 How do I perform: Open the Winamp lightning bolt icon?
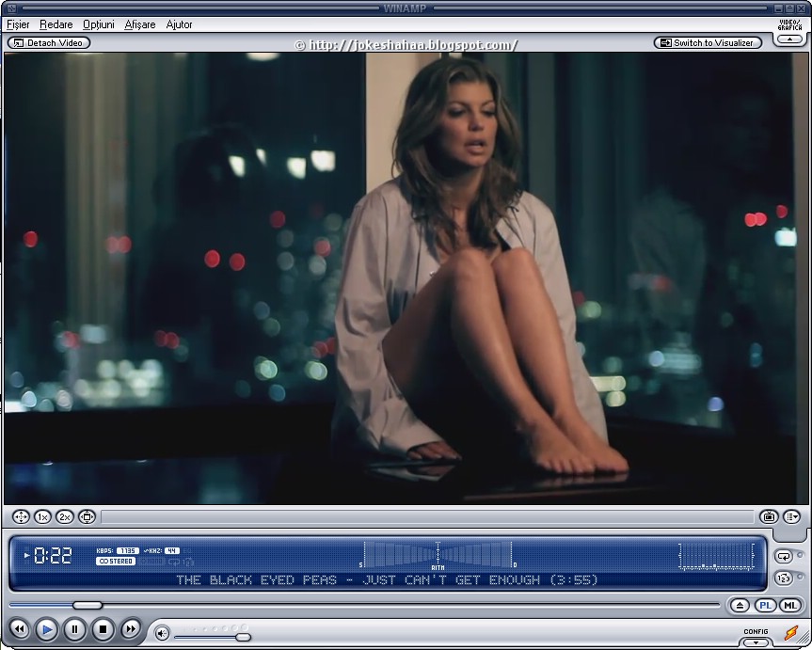point(790,632)
